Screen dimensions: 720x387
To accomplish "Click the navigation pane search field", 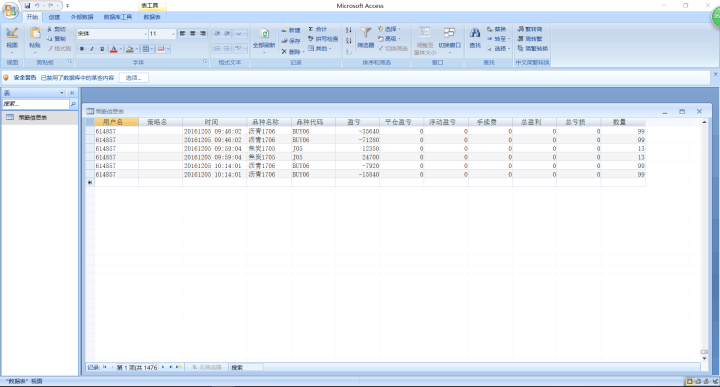I will [x=35, y=104].
